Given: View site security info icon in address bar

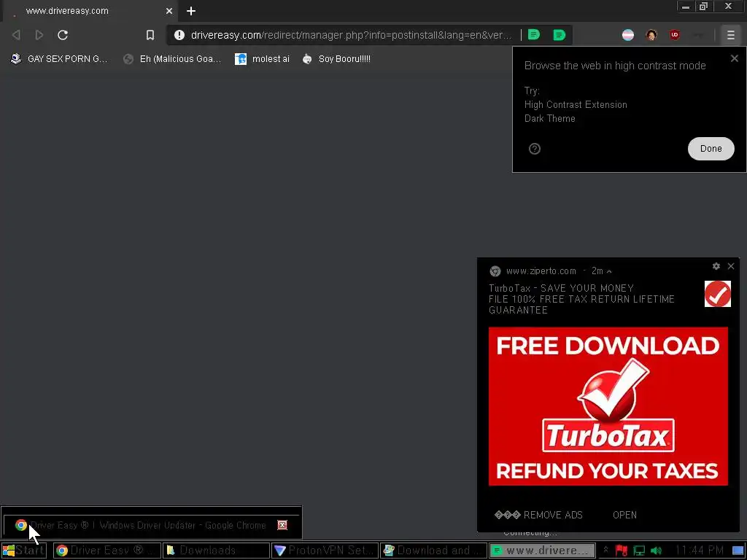Looking at the screenshot, I should point(179,35).
